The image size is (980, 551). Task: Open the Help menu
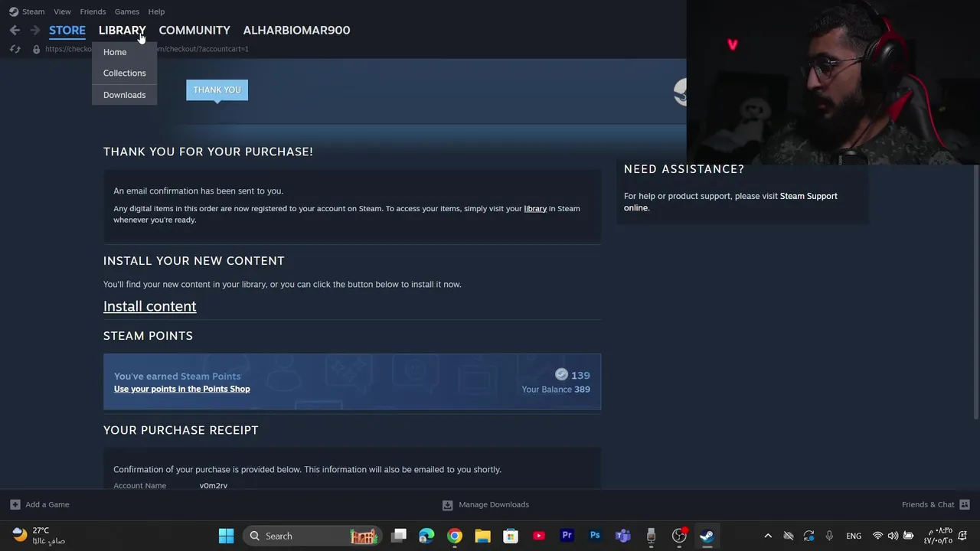pyautogui.click(x=156, y=11)
